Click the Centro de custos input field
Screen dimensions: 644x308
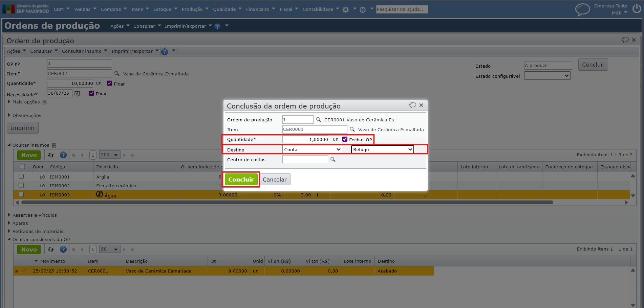pos(305,159)
